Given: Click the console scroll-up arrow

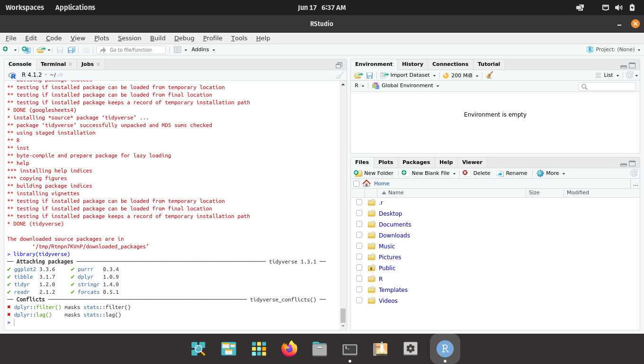Looking at the screenshot, I should coord(343,84).
